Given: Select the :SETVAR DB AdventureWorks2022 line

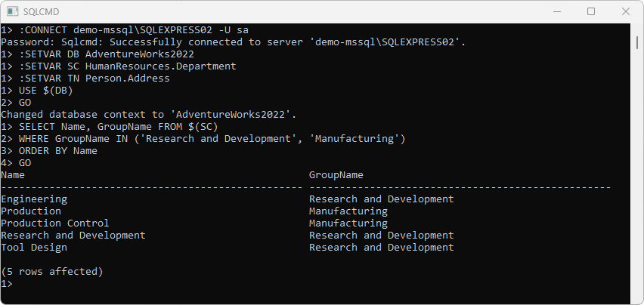Looking at the screenshot, I should [x=98, y=54].
